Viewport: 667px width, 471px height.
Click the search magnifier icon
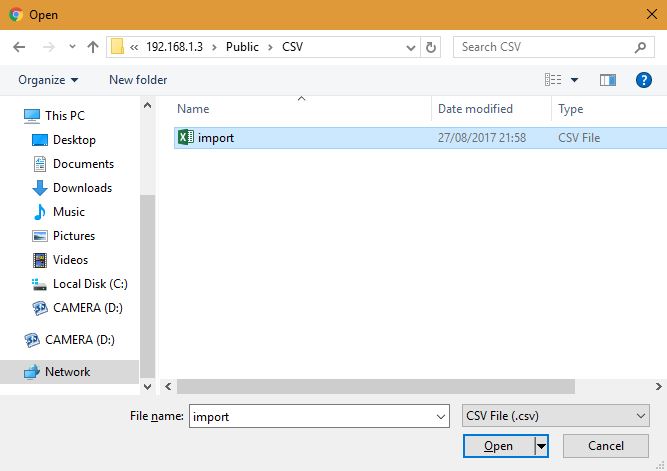641,47
